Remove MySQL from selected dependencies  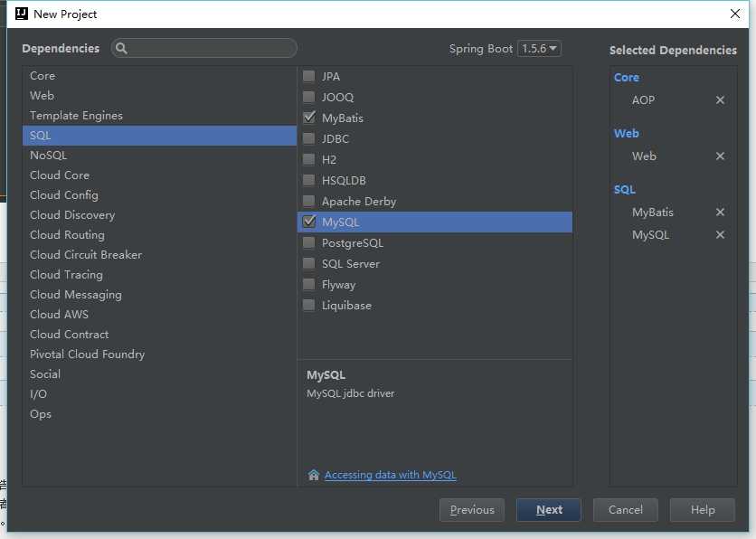[720, 235]
